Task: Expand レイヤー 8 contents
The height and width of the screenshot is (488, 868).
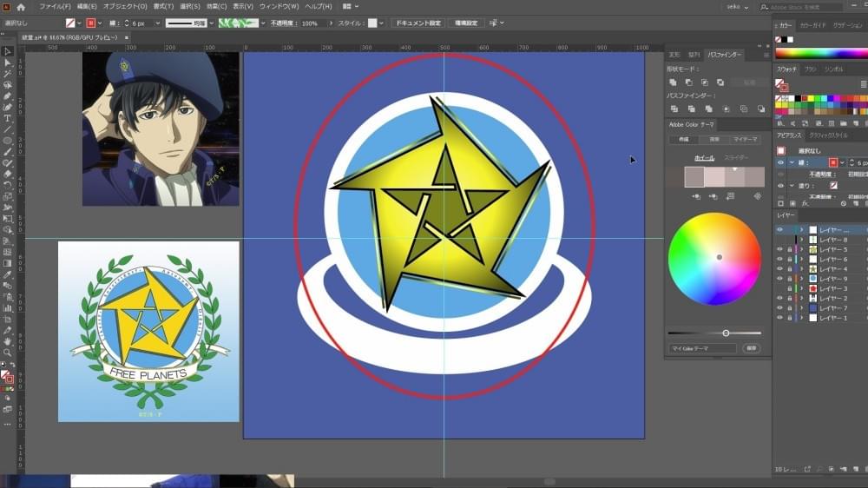Action: click(x=801, y=240)
